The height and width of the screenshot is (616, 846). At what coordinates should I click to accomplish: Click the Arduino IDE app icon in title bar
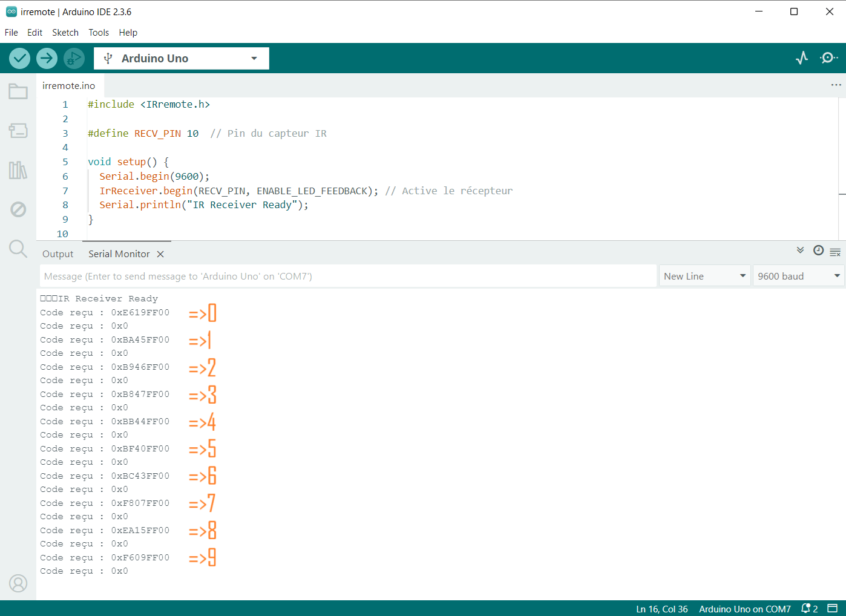click(x=11, y=11)
